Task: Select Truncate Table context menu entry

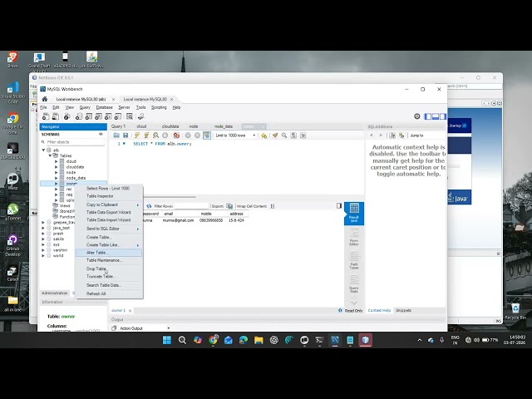Action: point(109,277)
